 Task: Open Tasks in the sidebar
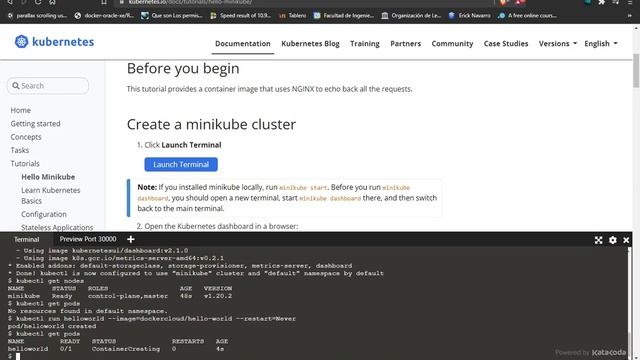pos(20,150)
